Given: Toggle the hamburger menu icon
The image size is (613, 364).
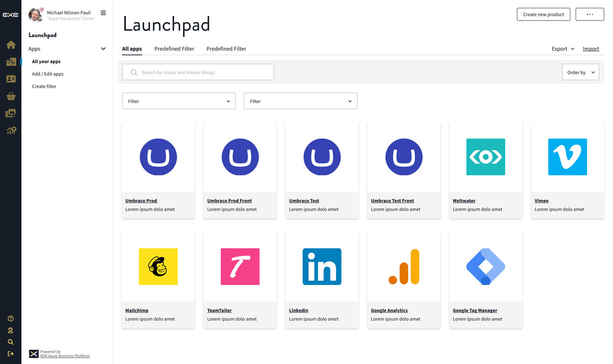Looking at the screenshot, I should (x=103, y=13).
